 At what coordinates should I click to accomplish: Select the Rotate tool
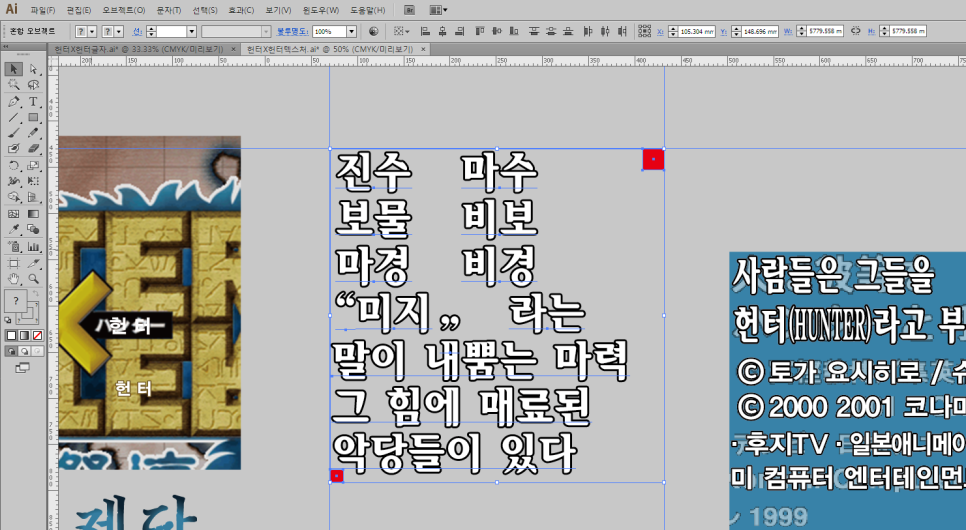(x=14, y=165)
